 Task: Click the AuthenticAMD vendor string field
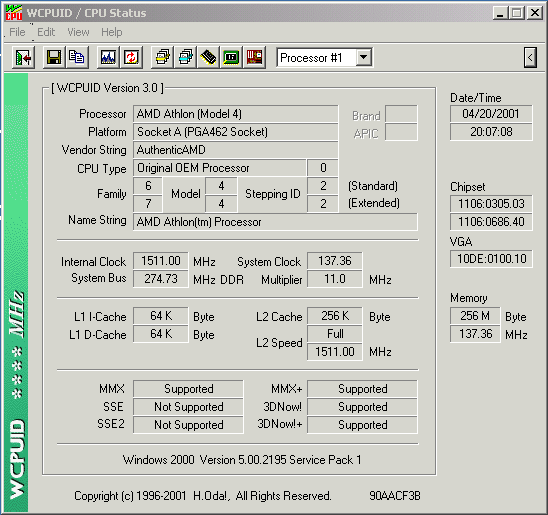click(235, 150)
